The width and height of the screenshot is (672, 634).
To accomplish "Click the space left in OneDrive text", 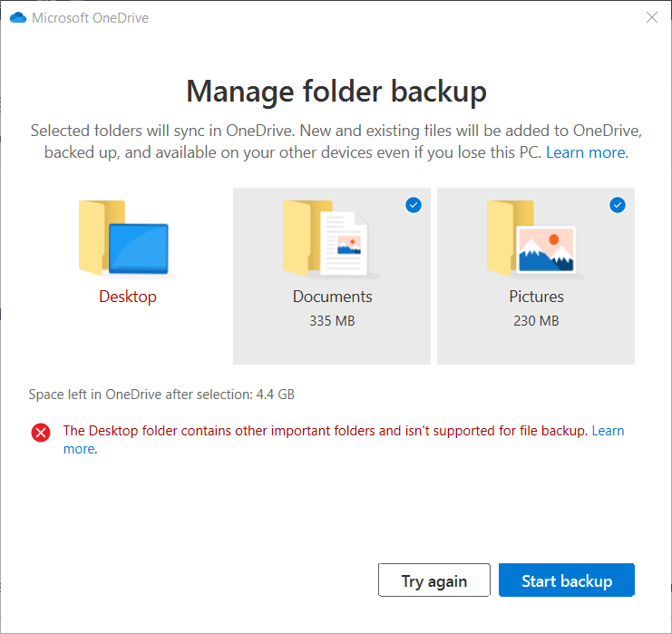I will pos(161,395).
